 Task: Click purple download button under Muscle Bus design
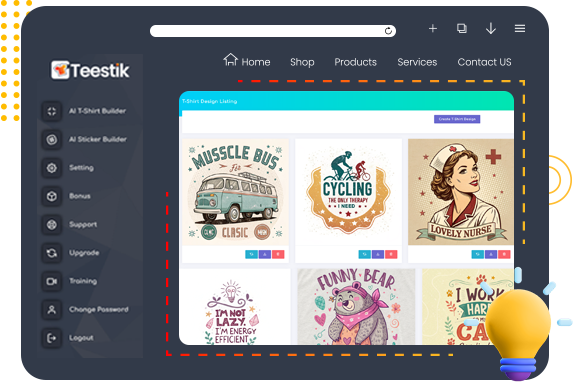pyautogui.click(x=265, y=254)
